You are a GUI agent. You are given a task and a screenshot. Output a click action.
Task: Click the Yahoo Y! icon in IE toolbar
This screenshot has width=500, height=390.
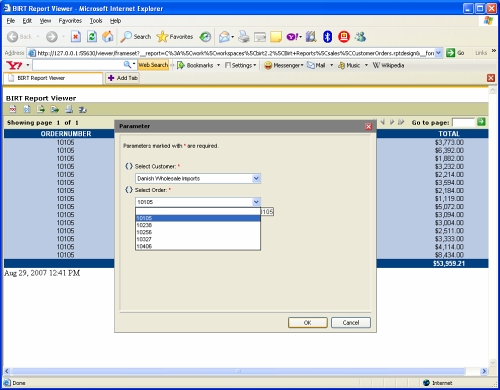[292, 37]
